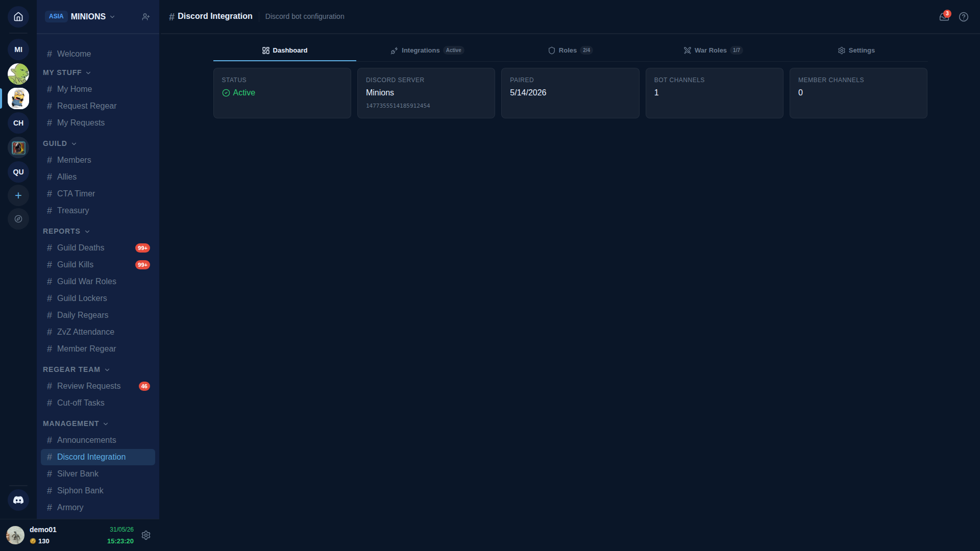This screenshot has width=980, height=551.
Task: Open the help question mark icon
Action: [964, 17]
